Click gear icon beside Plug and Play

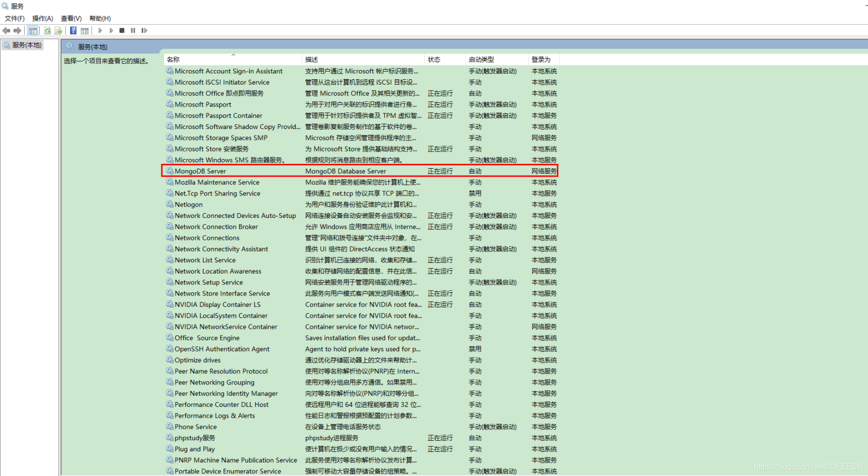(x=170, y=449)
